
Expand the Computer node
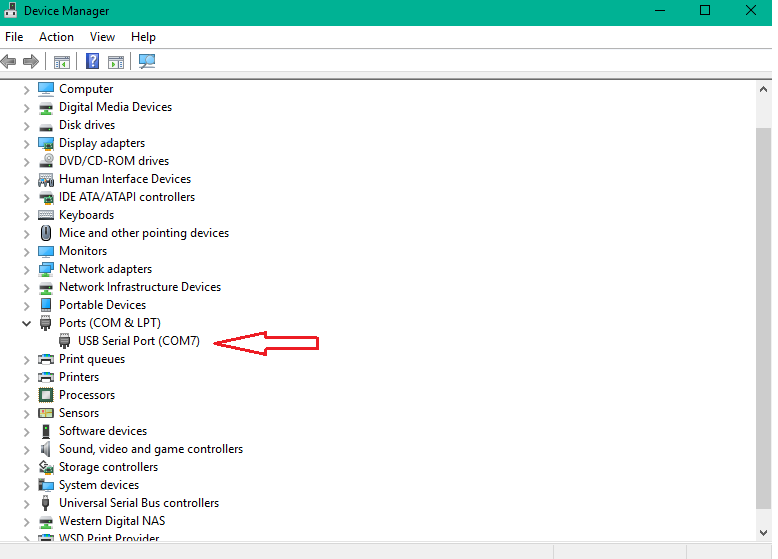[26, 90]
